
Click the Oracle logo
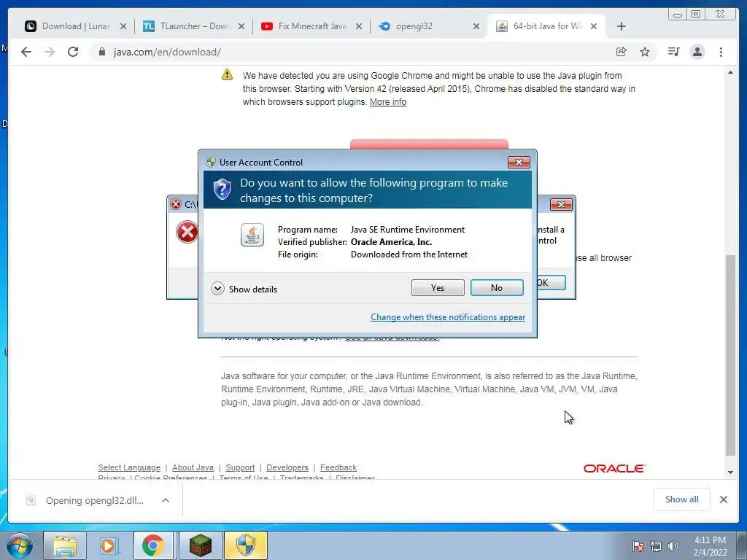click(614, 469)
